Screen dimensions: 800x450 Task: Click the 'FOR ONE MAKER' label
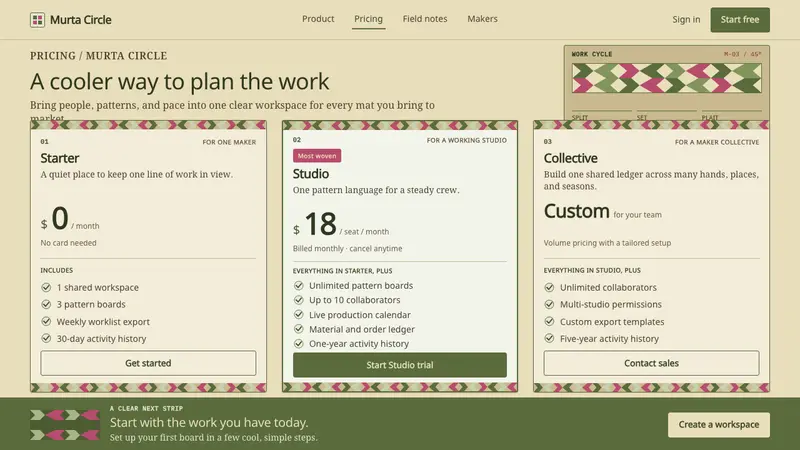click(229, 142)
